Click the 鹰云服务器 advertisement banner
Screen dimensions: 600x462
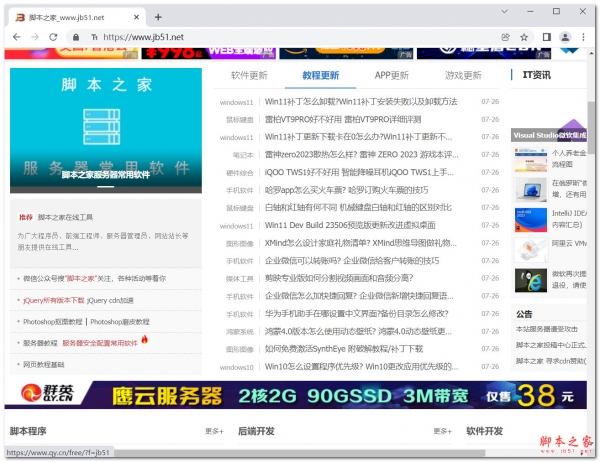pos(295,395)
